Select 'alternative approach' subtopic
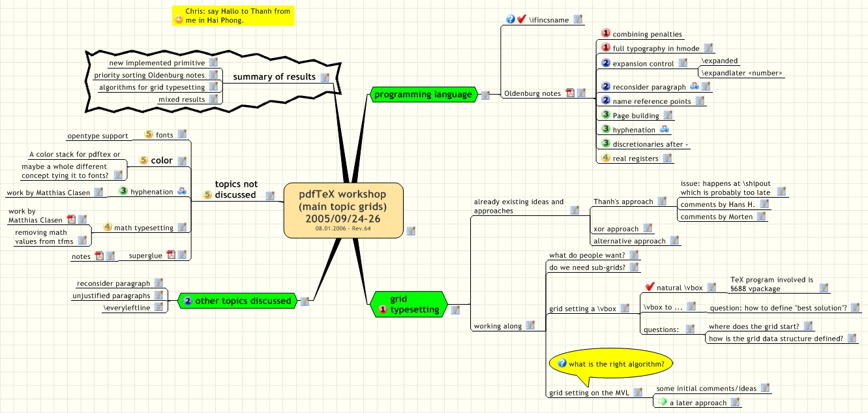Viewport: 868px width, 413px height. pyautogui.click(x=630, y=241)
